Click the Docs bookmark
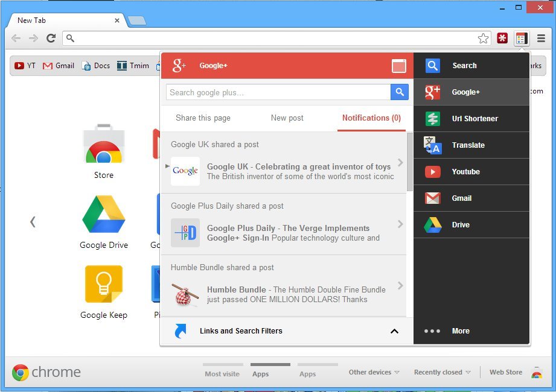The image size is (556, 392). click(96, 66)
